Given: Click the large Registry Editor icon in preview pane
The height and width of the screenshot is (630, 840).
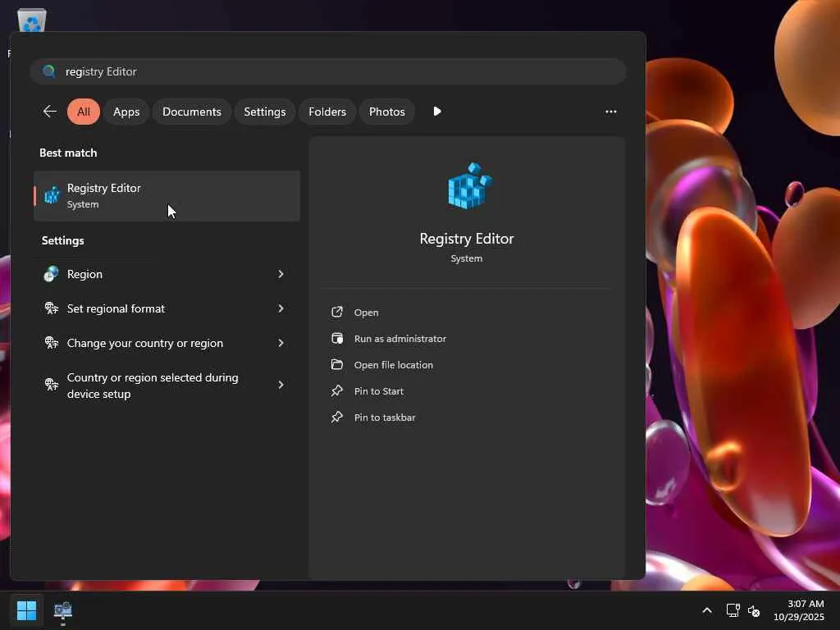Looking at the screenshot, I should [469, 185].
